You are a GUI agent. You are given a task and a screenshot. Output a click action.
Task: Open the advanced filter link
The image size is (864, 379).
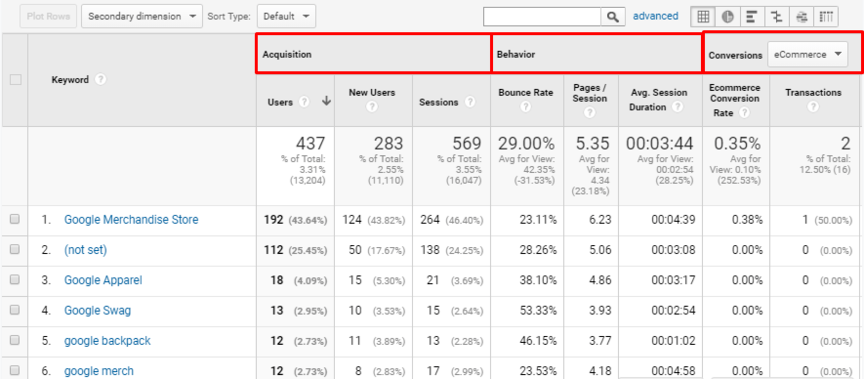point(655,16)
